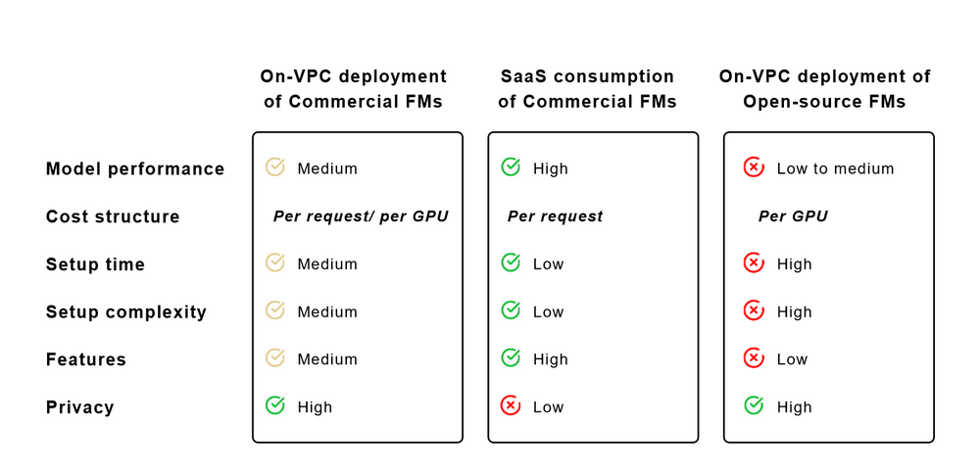Click the green check icon for On-VPC Commercial privacy High
Screen dimensions: 980x474
click(275, 406)
